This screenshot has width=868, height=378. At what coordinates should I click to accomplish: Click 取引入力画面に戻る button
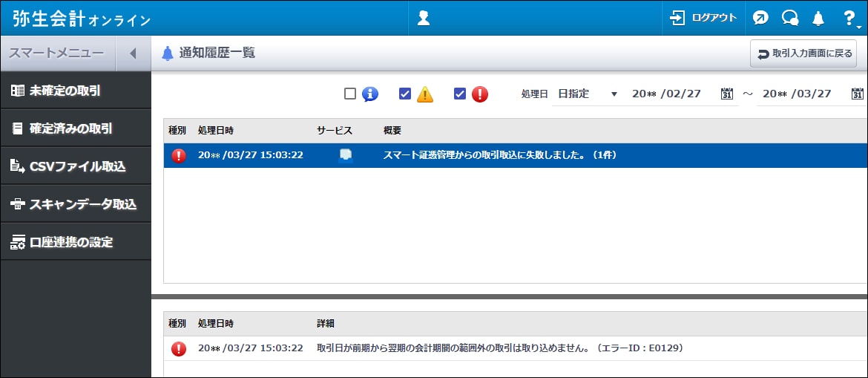tap(803, 53)
